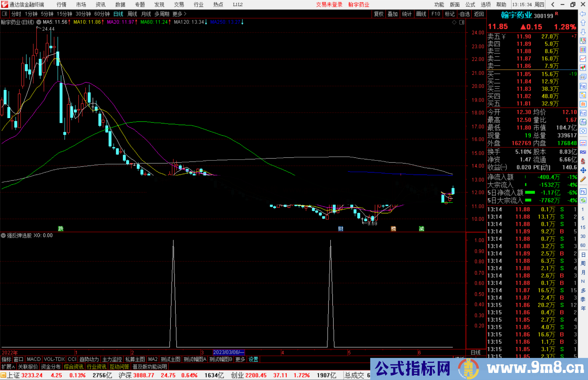588x380 pixels.
Task: Select the pencil drawing tool icon
Action: coord(583,179)
